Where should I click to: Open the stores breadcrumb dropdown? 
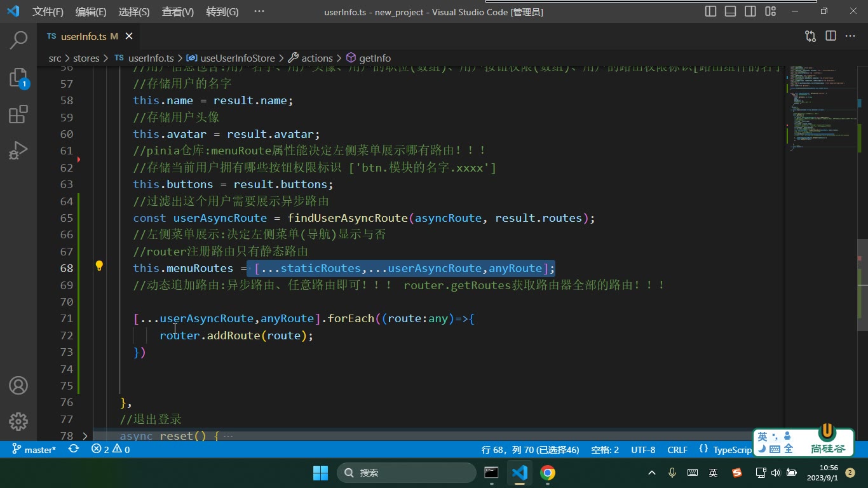86,58
